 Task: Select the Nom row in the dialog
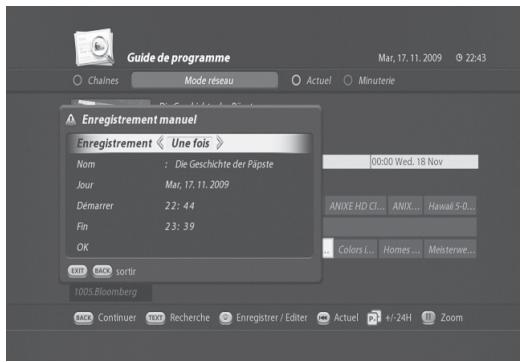click(190, 164)
